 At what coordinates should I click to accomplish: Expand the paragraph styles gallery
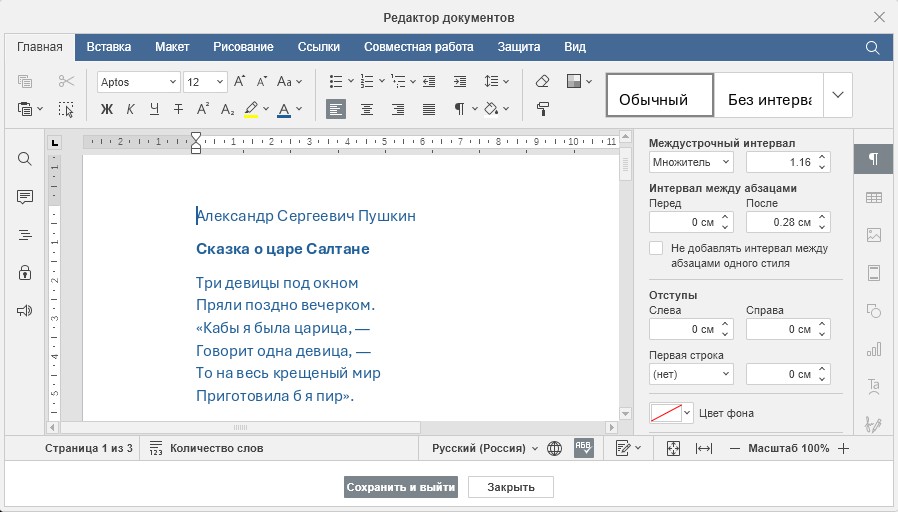[x=838, y=95]
